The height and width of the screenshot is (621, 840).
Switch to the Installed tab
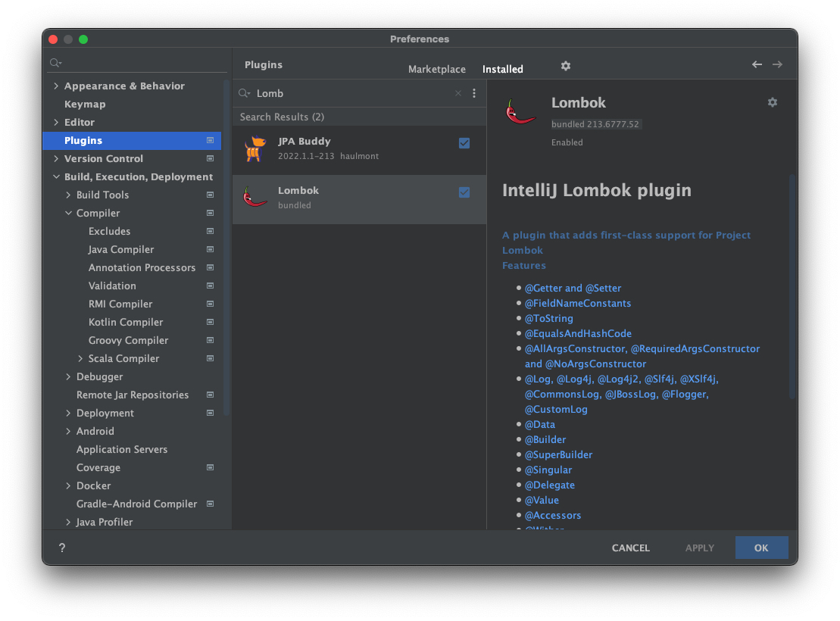[x=502, y=69]
